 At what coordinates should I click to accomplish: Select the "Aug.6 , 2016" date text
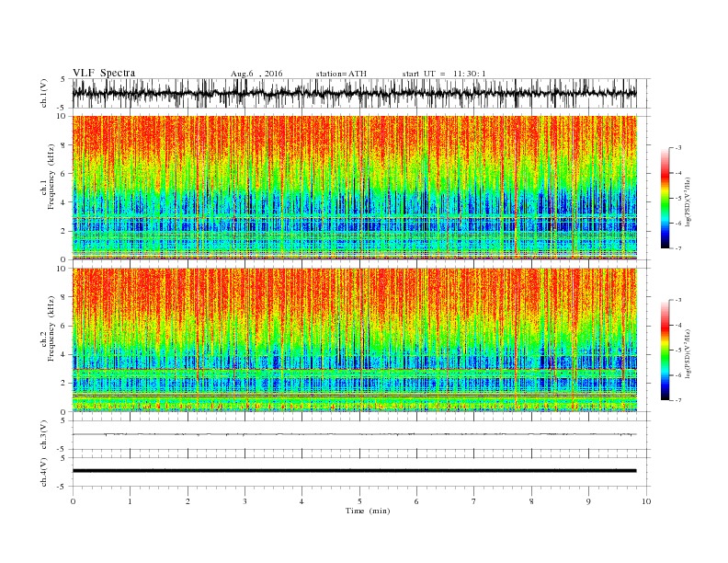click(256, 74)
